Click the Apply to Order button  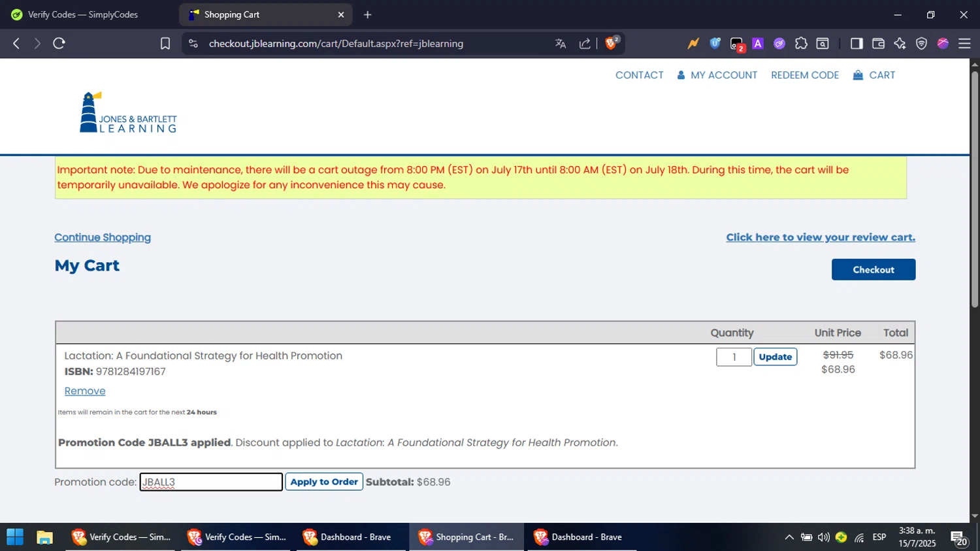324,482
